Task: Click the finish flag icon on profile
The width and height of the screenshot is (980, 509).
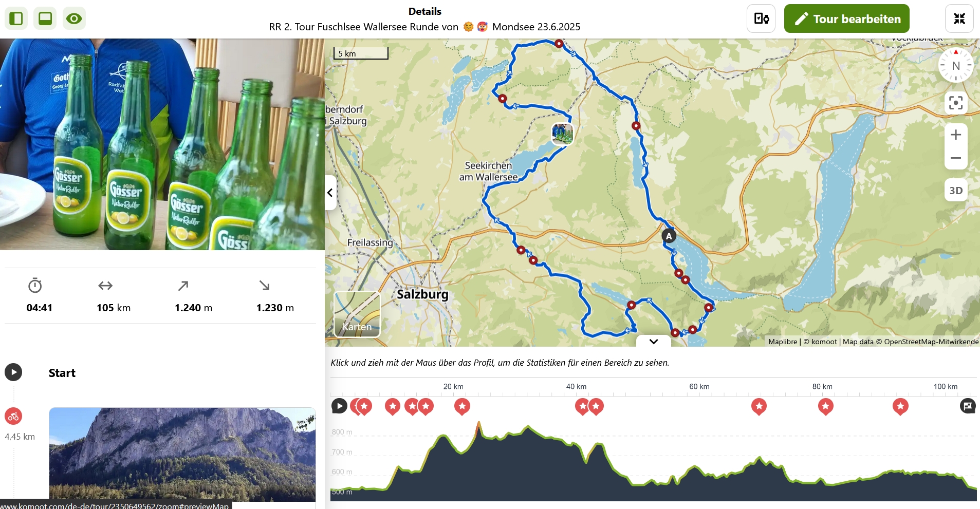Action: (x=967, y=406)
